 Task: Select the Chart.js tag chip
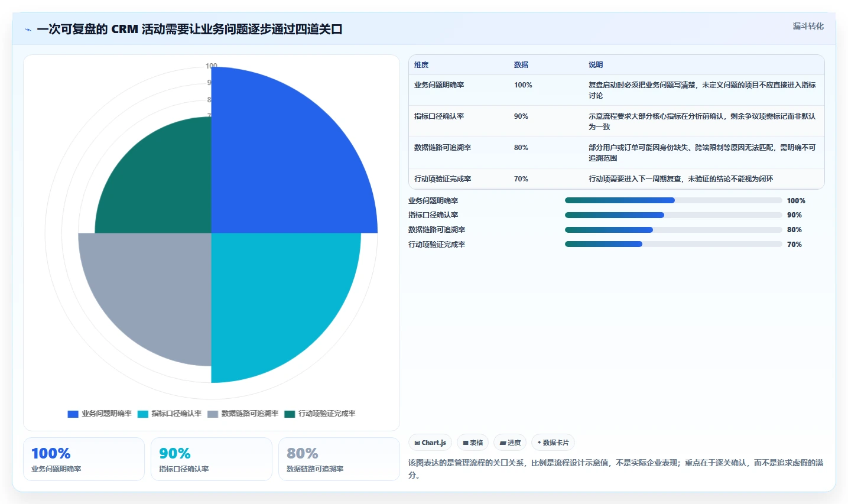[x=430, y=443]
